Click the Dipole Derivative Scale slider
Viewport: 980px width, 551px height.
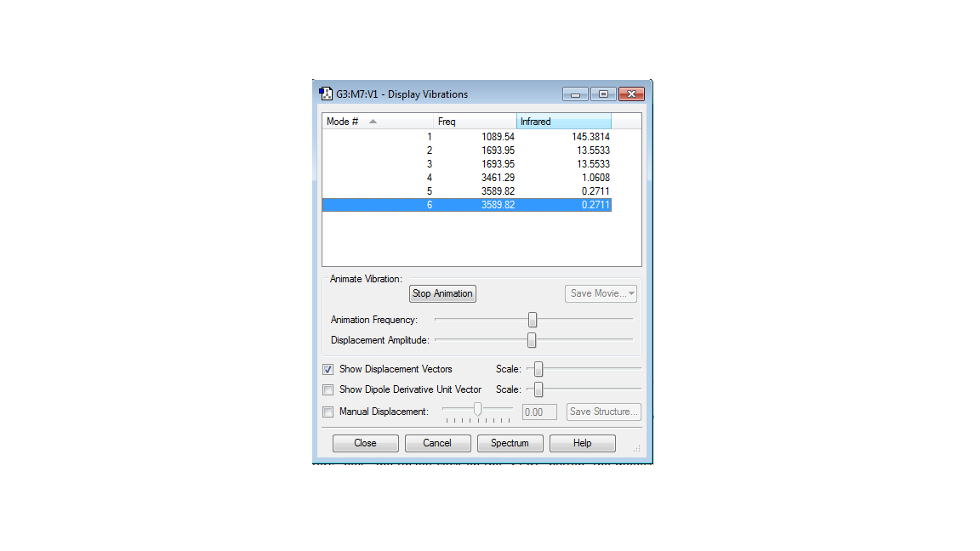[x=538, y=389]
